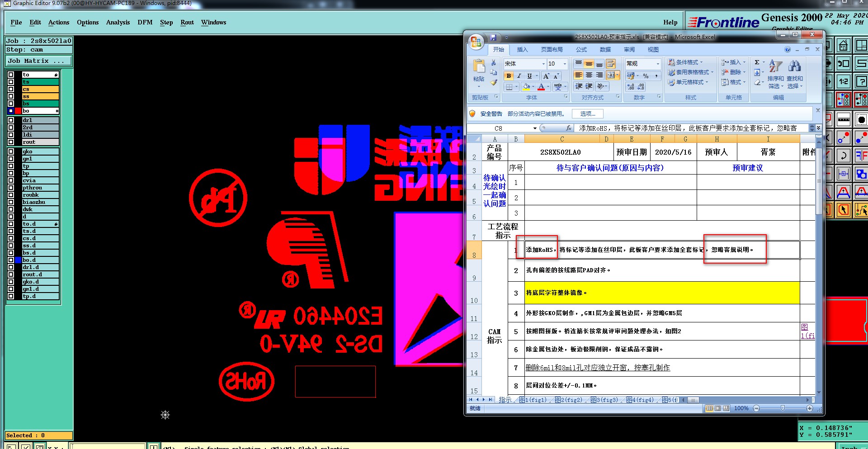Click the Cut scissors icon
The image size is (868, 449).
[494, 62]
